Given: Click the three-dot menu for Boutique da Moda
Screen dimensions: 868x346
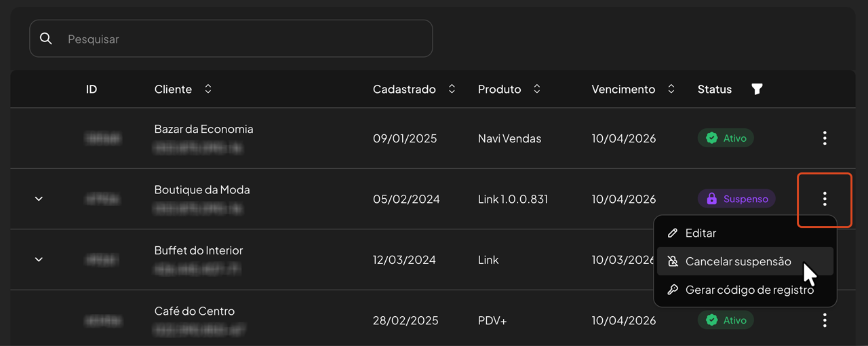Looking at the screenshot, I should click(x=825, y=199).
